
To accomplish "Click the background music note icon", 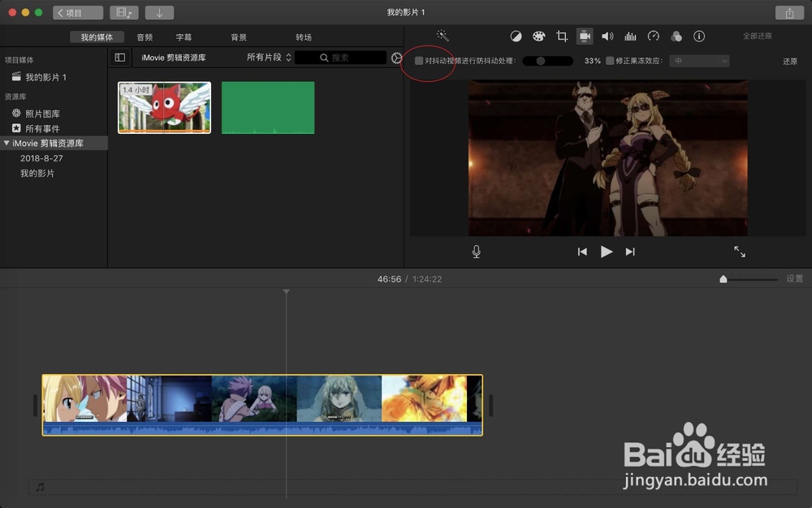I will 41,487.
